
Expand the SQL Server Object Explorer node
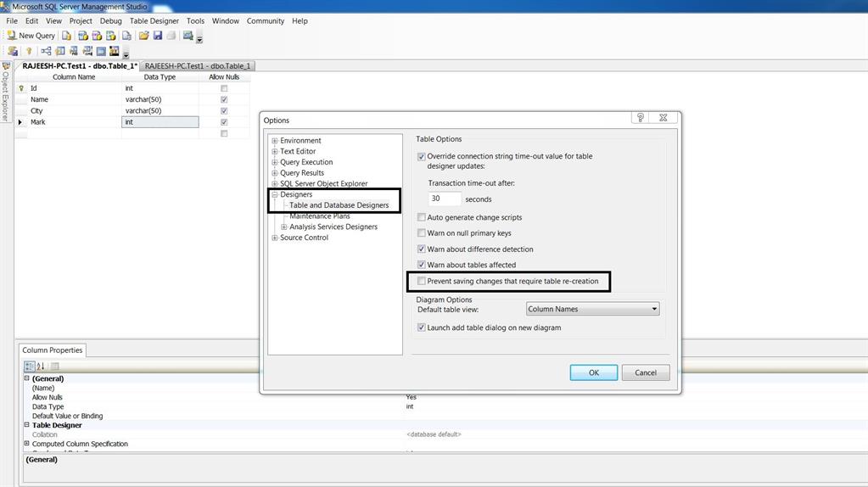coord(275,184)
